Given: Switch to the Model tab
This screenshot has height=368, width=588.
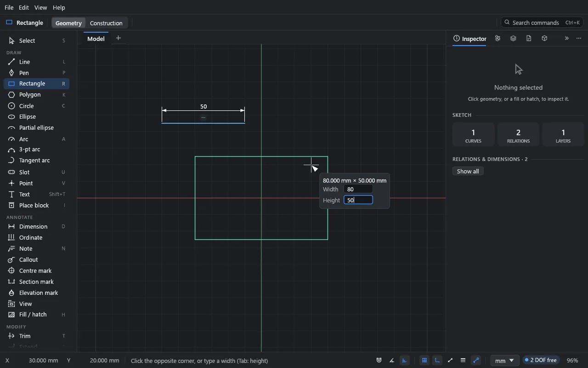Looking at the screenshot, I should pos(96,39).
